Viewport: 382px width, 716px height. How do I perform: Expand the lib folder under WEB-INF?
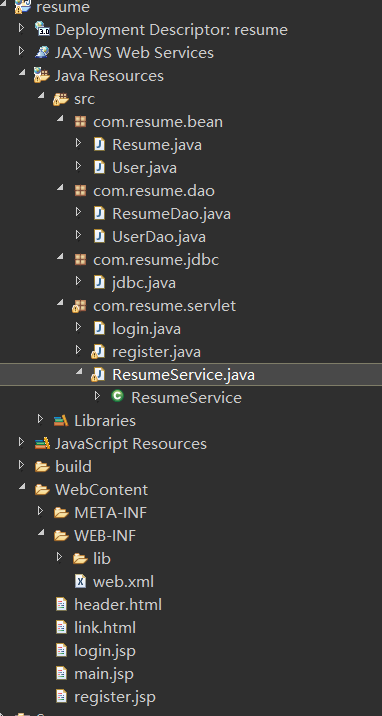coord(59,557)
